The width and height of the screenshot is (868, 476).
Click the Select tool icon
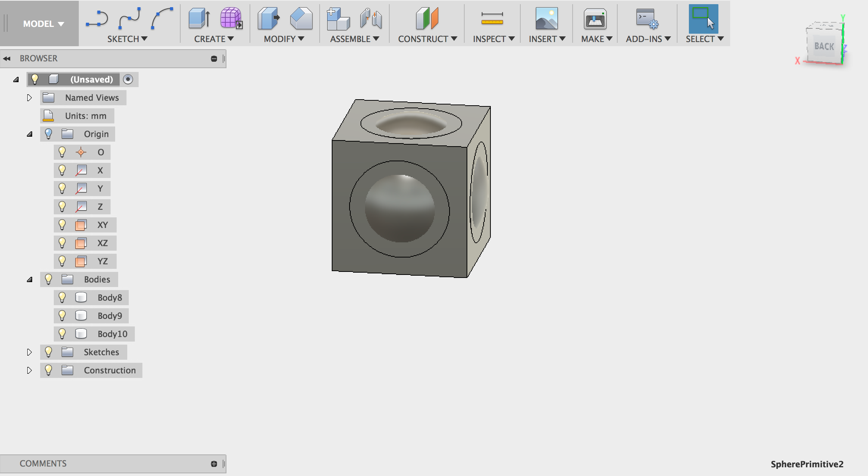pos(703,19)
